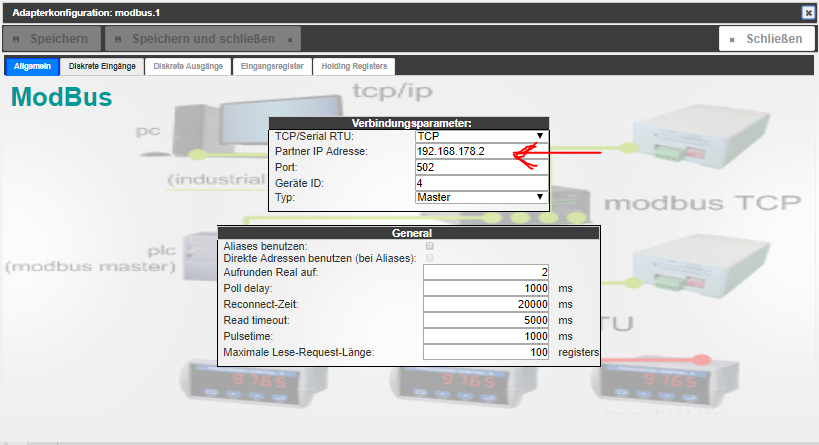Image resolution: width=819 pixels, height=445 pixels.
Task: Open the Eingangsregister tab
Action: (x=272, y=66)
